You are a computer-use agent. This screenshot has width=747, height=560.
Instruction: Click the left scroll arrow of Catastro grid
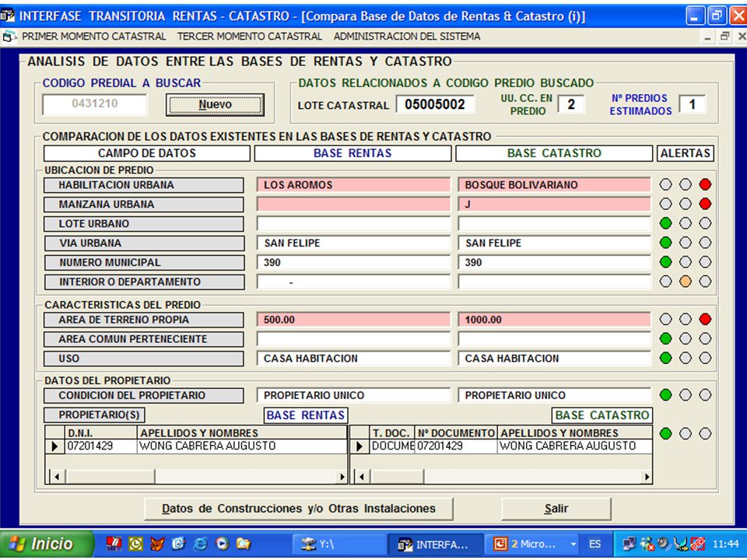click(362, 477)
